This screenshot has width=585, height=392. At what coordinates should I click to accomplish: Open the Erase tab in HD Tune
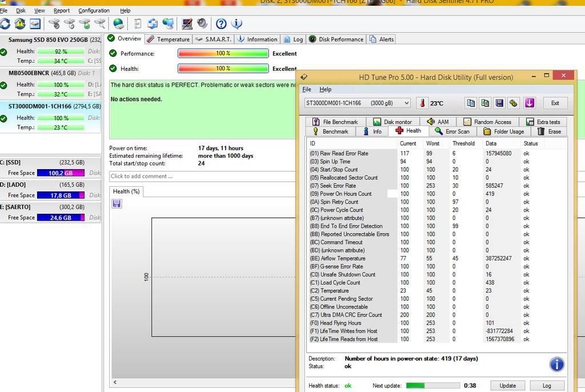(x=549, y=131)
